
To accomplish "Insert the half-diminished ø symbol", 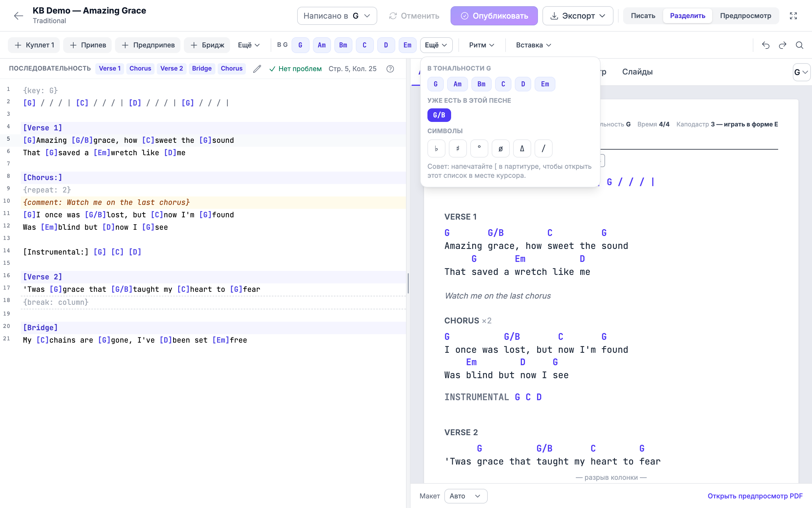I will click(501, 148).
